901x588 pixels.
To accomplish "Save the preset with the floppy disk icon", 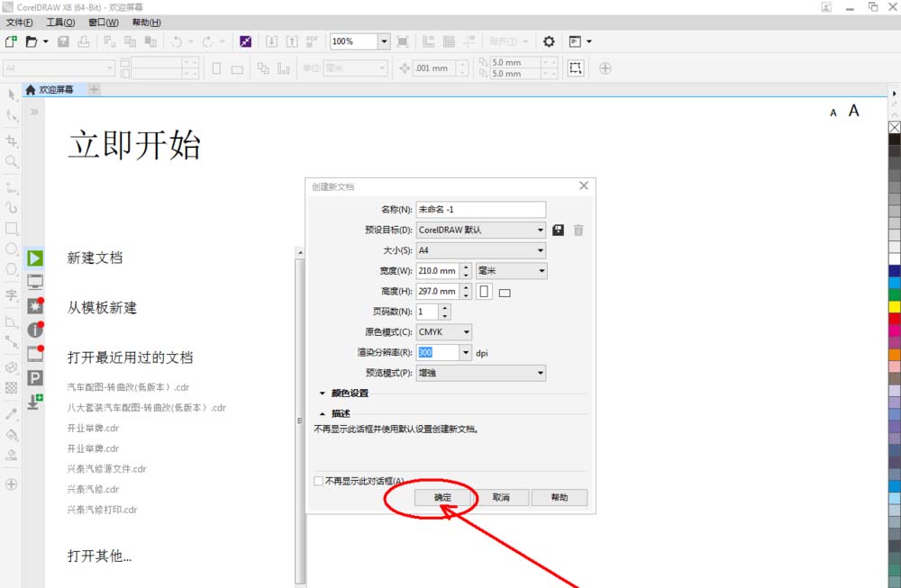I will (558, 231).
